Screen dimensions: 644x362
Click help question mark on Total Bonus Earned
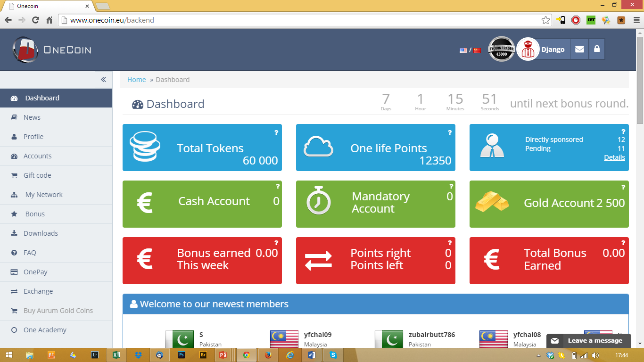[623, 243]
